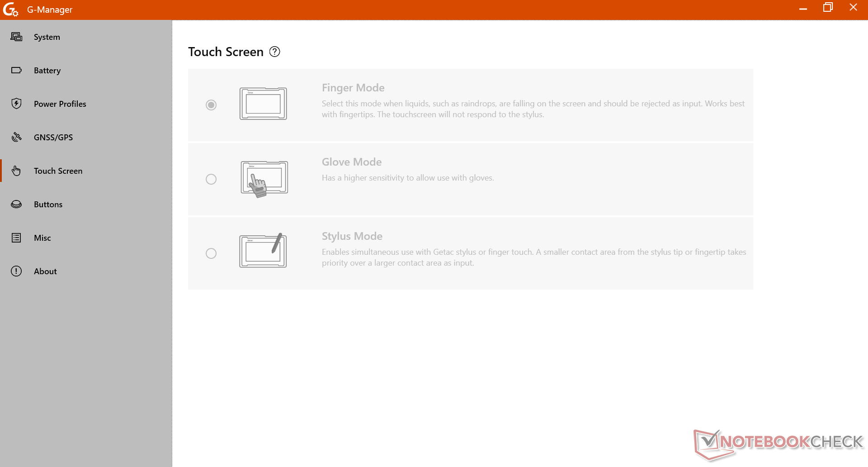This screenshot has width=868, height=467.
Task: Open Touch Screen help question mark
Action: coord(274,52)
